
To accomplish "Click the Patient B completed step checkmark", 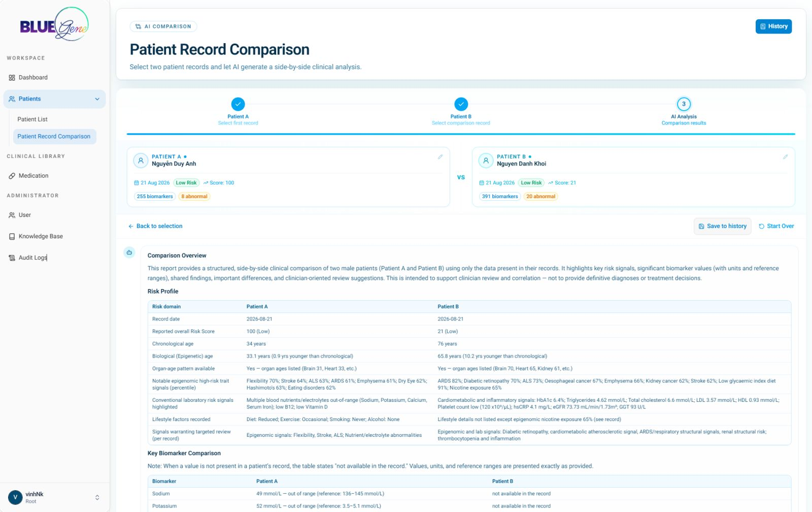I will [x=461, y=104].
